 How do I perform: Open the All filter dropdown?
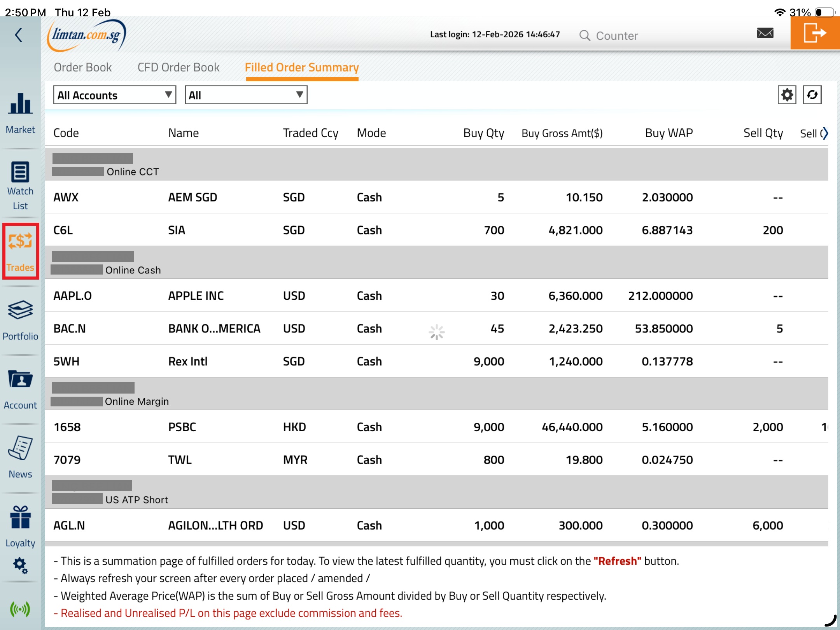click(246, 95)
